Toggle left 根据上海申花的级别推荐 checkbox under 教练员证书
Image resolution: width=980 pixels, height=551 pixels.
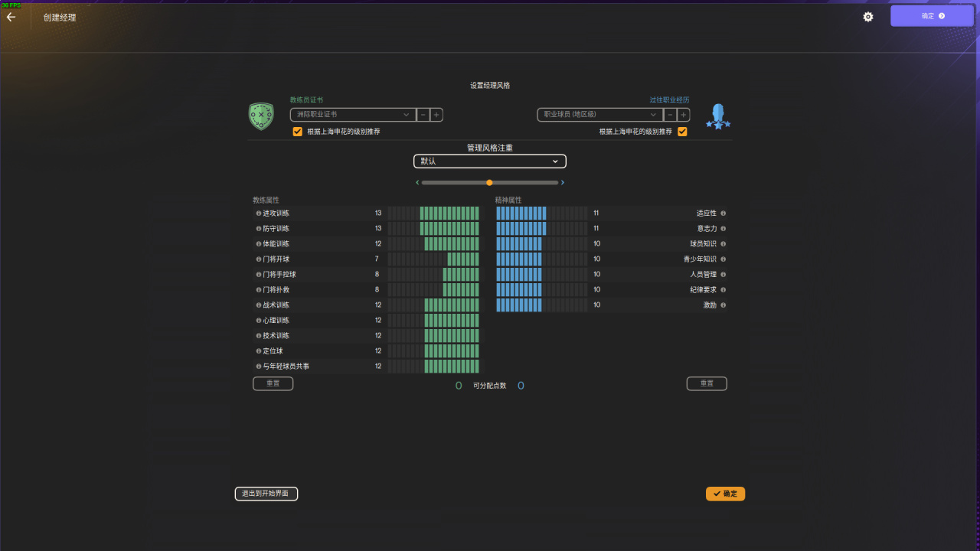pos(298,132)
